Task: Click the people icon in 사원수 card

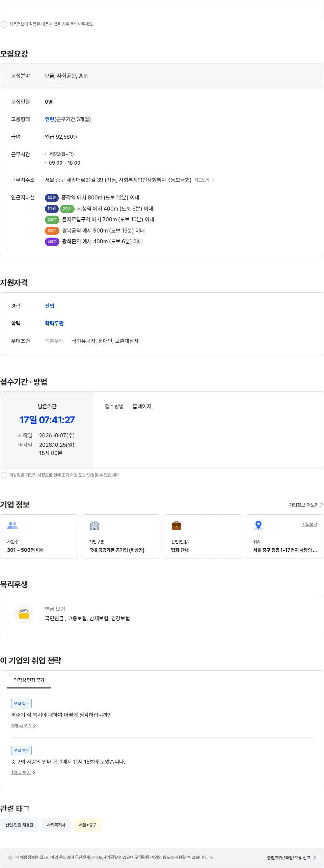Action: pyautogui.click(x=12, y=525)
